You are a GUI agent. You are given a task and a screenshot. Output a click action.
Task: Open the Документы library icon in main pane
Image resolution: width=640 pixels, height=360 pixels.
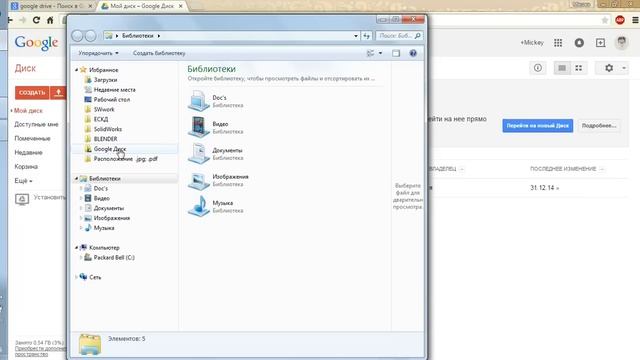point(198,153)
